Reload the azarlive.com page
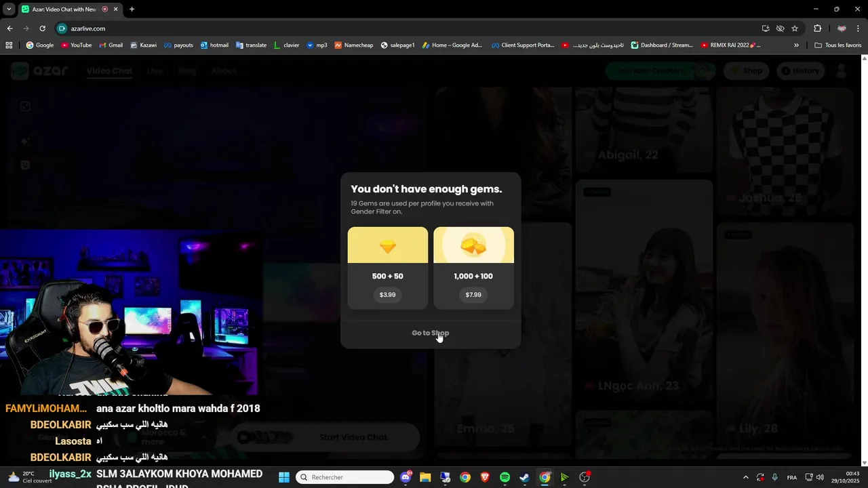This screenshot has height=488, width=868. pyautogui.click(x=42, y=28)
